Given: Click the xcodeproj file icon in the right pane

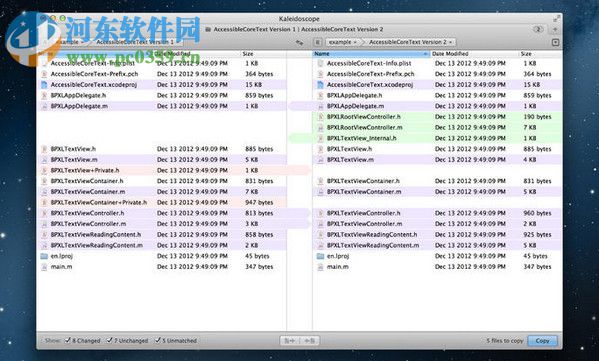Looking at the screenshot, I should coord(320,85).
